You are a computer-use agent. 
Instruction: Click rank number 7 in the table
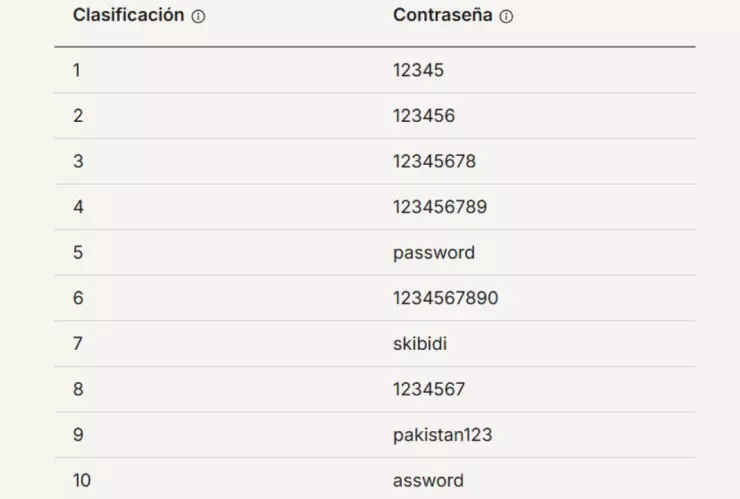[x=78, y=344]
